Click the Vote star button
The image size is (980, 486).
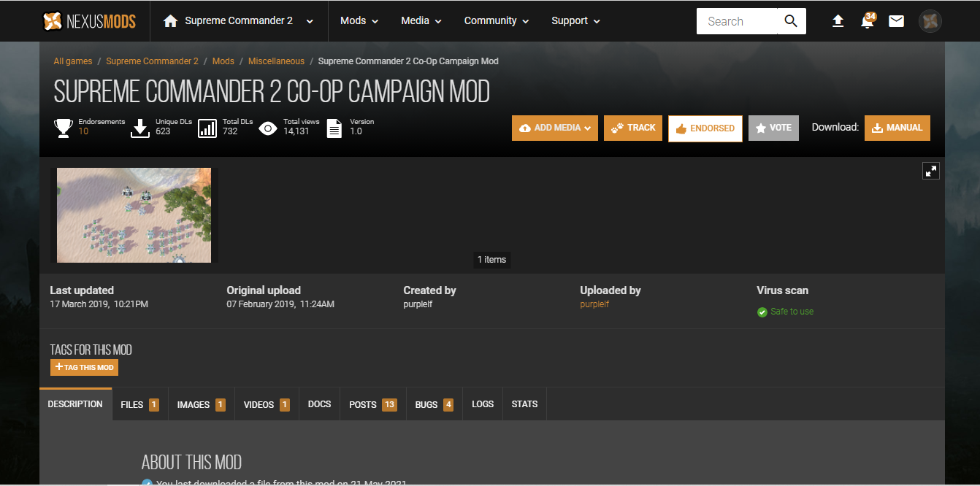(773, 128)
